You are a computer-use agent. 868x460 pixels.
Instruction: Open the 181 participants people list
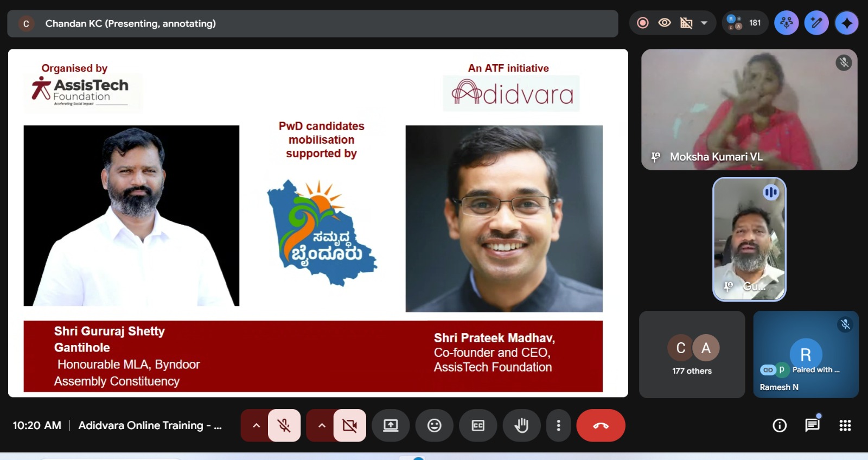(x=745, y=23)
